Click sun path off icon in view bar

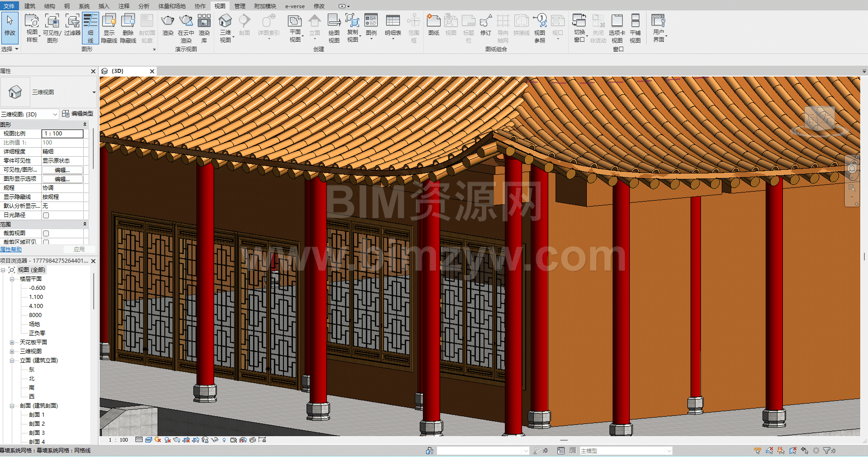158,440
